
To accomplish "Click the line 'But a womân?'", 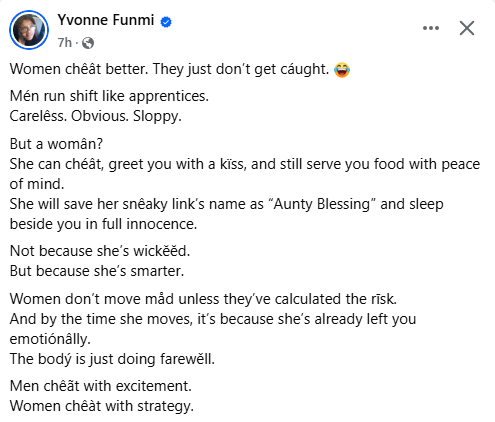I will [56, 144].
